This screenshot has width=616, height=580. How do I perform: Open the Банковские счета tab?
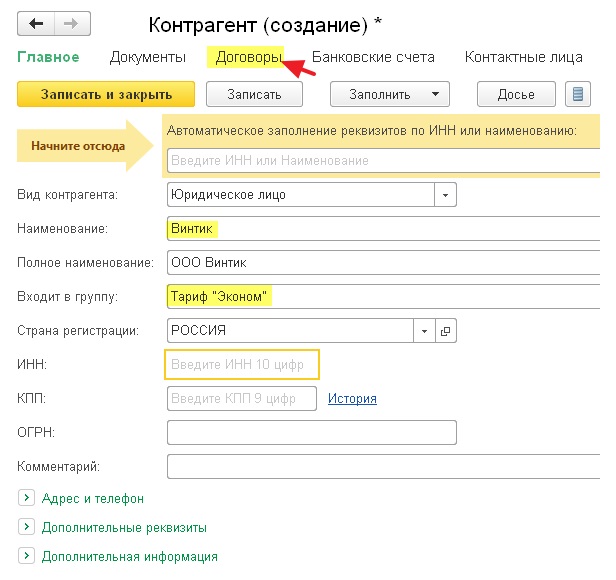[373, 57]
